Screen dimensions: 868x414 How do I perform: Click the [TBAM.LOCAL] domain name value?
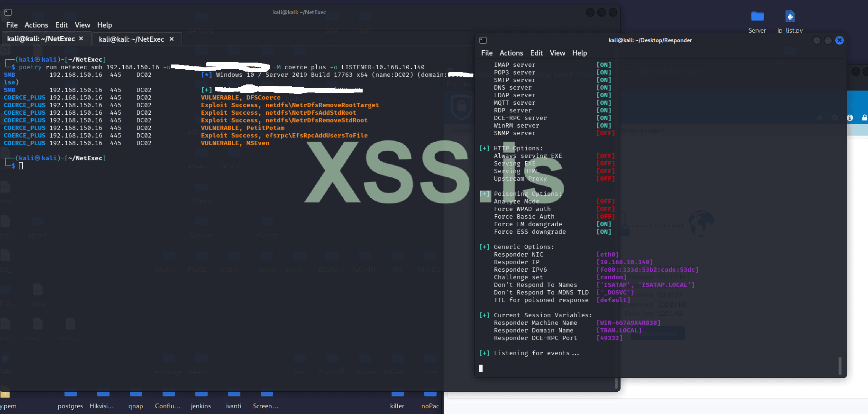tap(619, 331)
